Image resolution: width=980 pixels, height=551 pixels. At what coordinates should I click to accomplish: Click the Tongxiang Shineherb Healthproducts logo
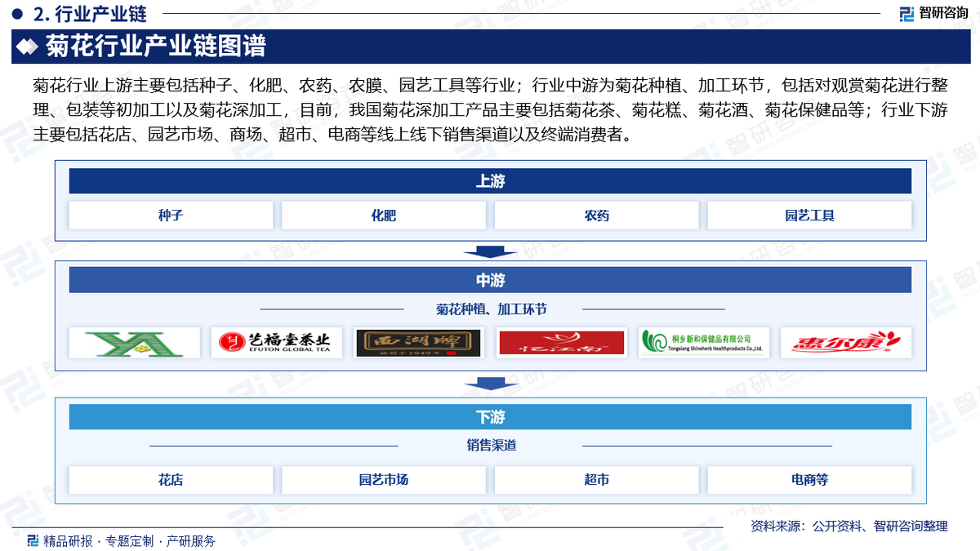pos(703,342)
